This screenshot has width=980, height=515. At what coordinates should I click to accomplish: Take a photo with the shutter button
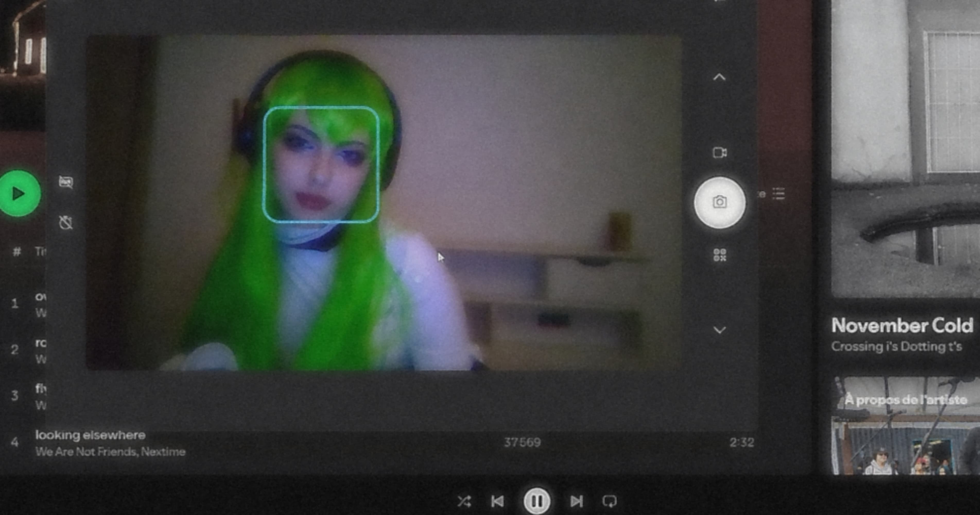pos(719,202)
